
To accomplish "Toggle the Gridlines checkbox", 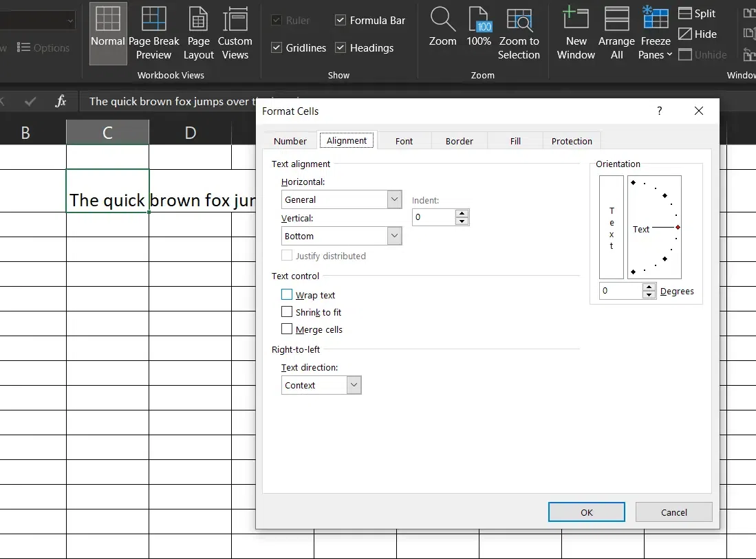I will coord(277,48).
